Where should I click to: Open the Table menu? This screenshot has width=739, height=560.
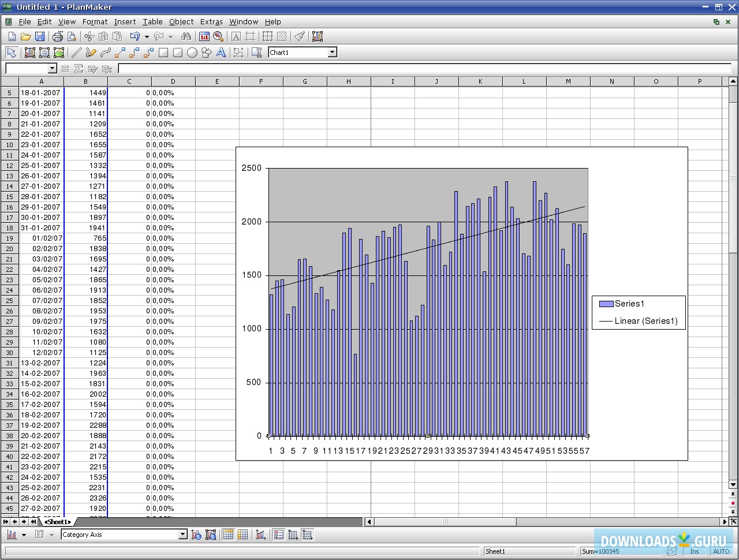tap(152, 21)
